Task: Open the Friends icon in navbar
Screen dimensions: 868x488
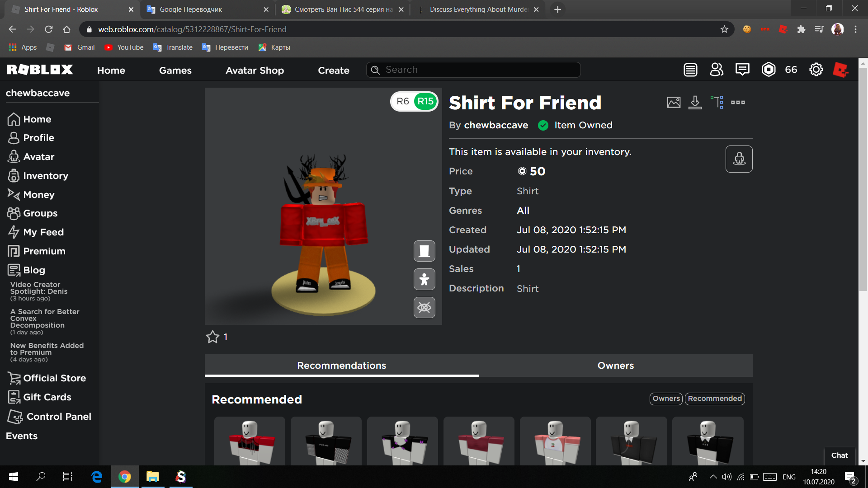Action: (x=717, y=70)
